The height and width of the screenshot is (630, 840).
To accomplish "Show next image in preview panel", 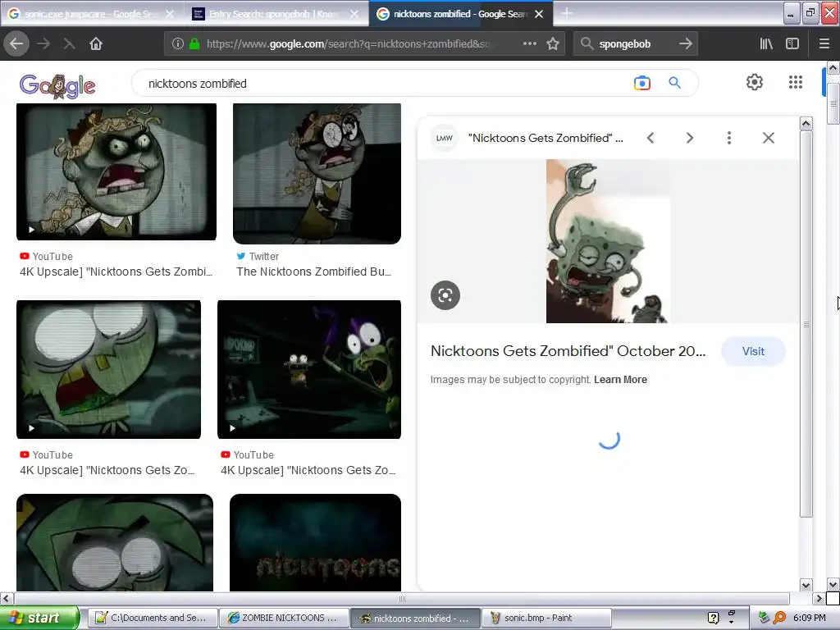I will click(690, 138).
